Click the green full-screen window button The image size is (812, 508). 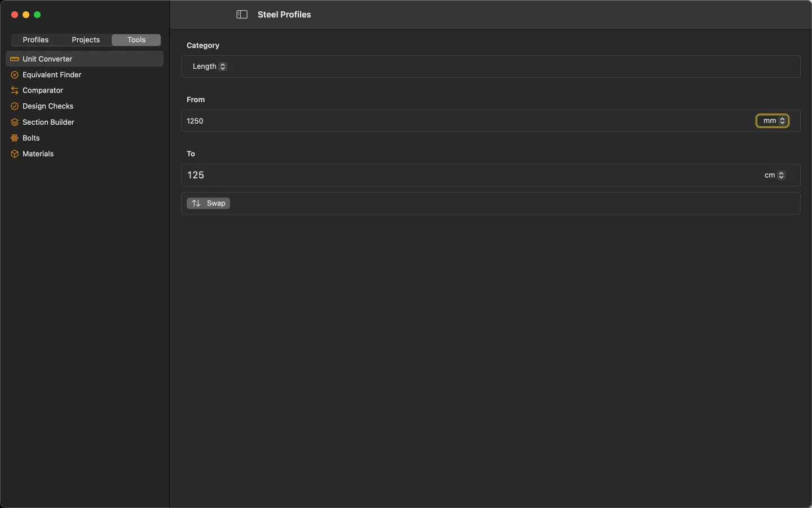point(37,15)
